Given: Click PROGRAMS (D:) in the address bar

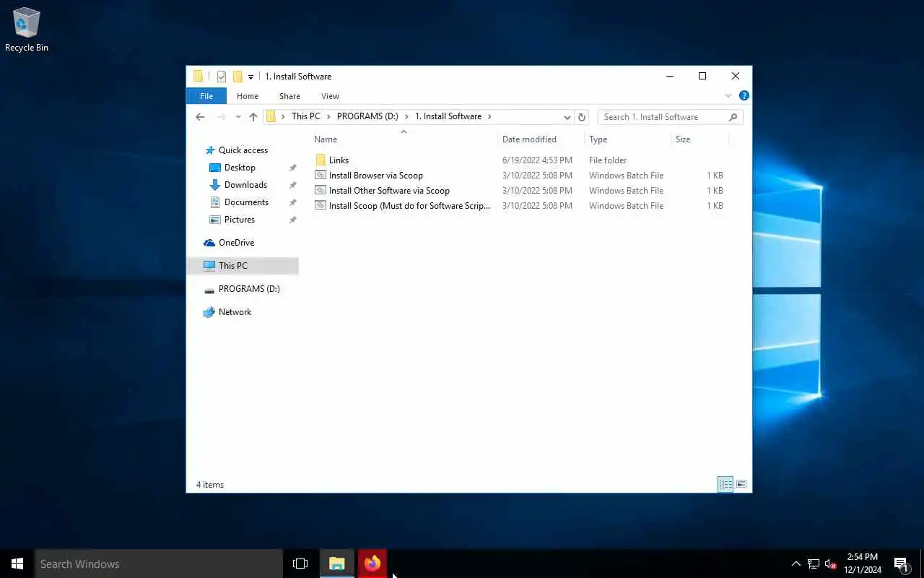Looking at the screenshot, I should coord(367,116).
